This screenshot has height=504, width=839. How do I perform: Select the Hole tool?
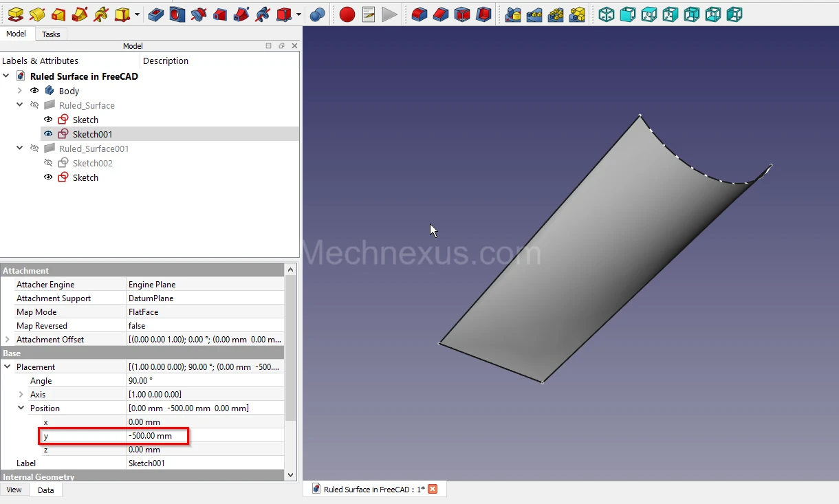177,14
